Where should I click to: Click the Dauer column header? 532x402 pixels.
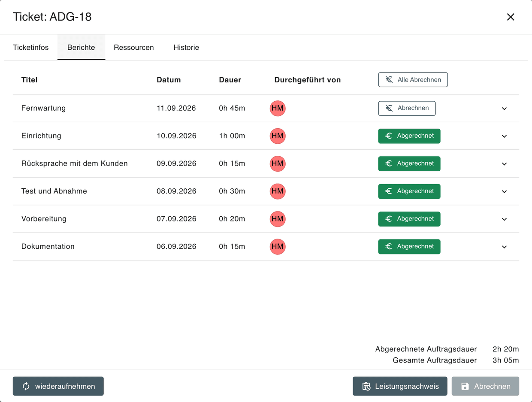coord(230,80)
